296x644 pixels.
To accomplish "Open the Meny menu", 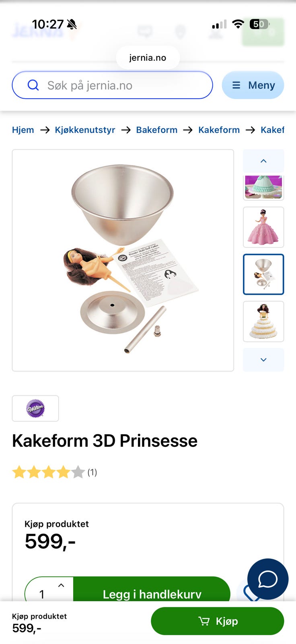I will (253, 85).
